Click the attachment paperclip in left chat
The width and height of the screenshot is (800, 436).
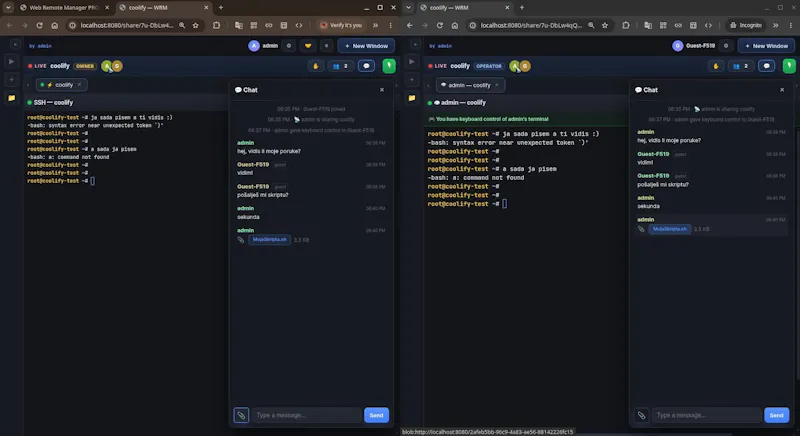click(241, 415)
